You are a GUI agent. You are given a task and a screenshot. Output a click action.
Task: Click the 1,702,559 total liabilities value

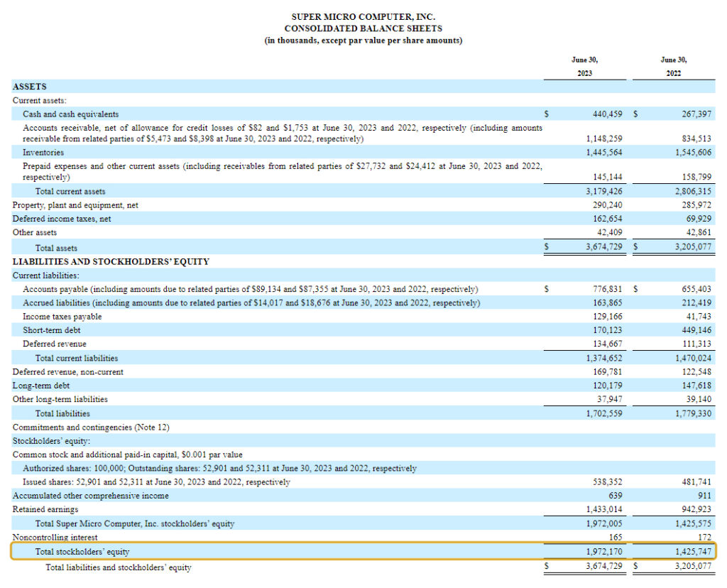tap(604, 413)
